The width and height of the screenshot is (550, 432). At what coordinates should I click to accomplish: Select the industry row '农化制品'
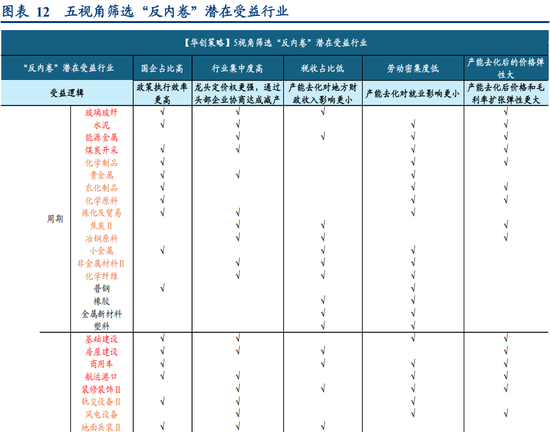coord(101,188)
